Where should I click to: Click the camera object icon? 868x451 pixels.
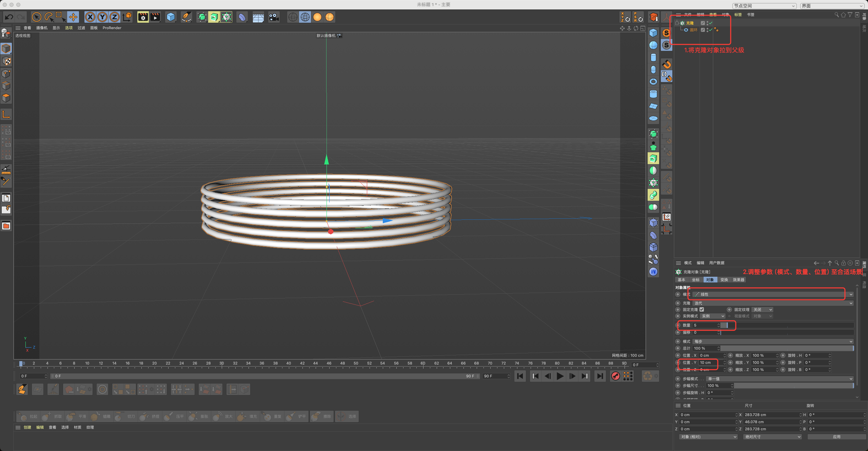pos(273,17)
